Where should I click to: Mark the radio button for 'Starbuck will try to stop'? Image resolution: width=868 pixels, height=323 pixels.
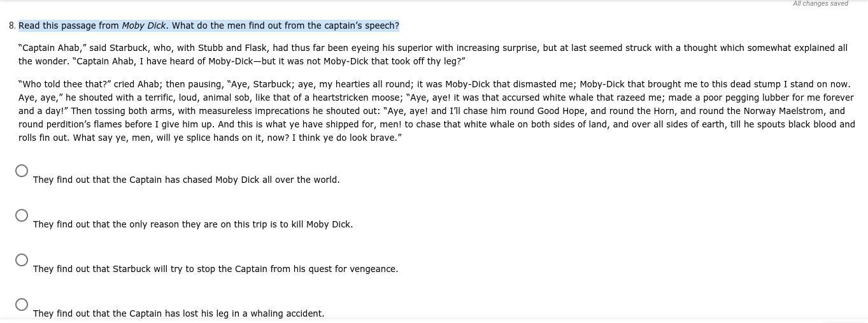coord(22,260)
